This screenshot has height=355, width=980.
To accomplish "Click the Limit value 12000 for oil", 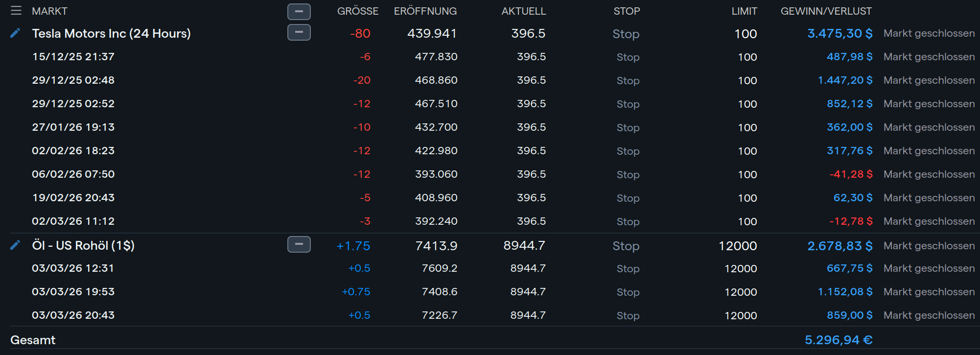I will [x=737, y=246].
